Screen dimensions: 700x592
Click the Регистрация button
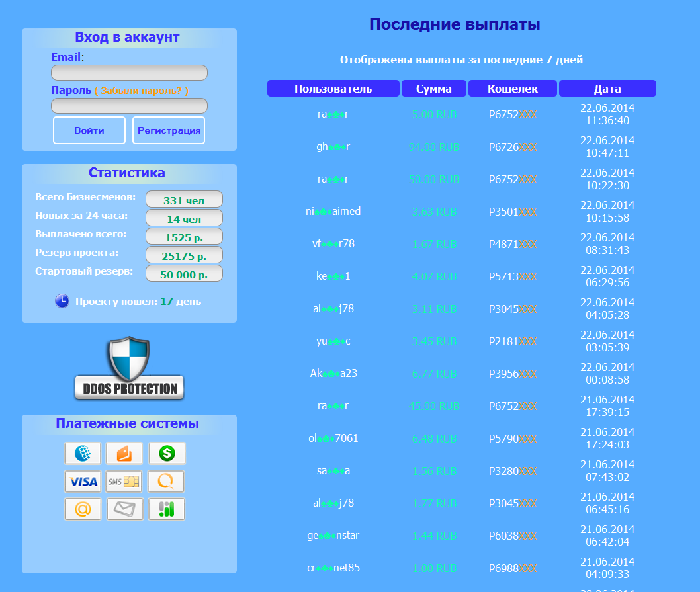point(169,130)
